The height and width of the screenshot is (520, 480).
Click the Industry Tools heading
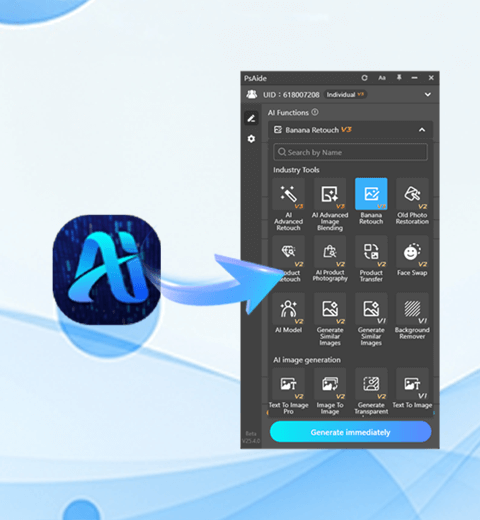click(296, 170)
